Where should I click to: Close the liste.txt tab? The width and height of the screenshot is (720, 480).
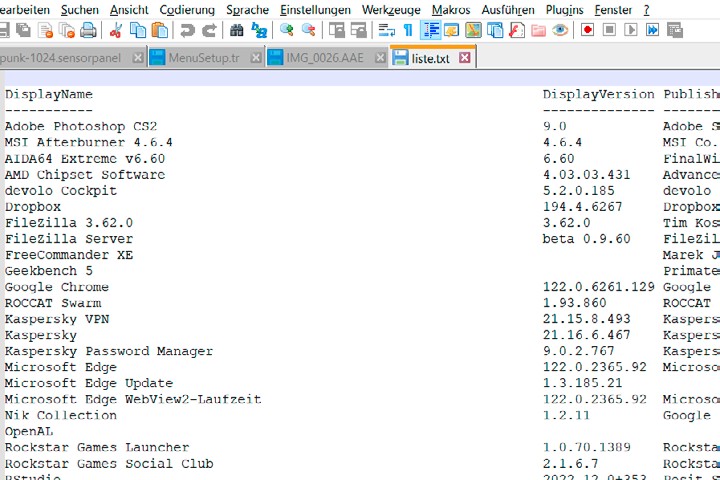[465, 58]
